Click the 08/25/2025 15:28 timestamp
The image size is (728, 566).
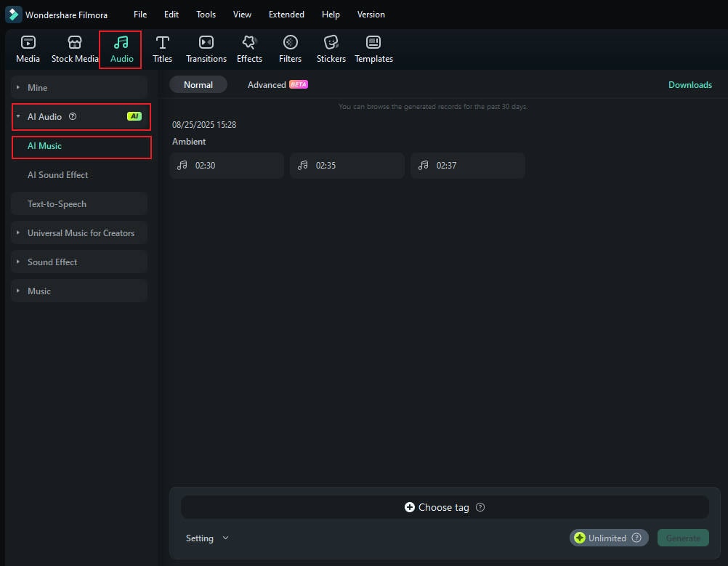[x=204, y=125]
